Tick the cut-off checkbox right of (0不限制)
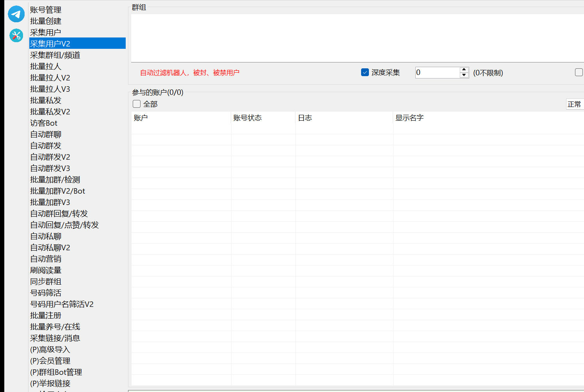The width and height of the screenshot is (584, 392). coord(579,72)
